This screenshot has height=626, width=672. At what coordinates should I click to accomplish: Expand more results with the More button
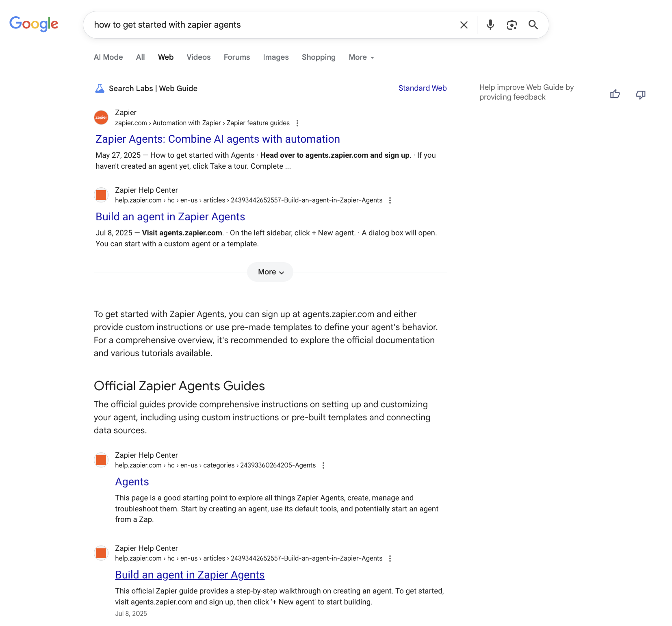270,272
